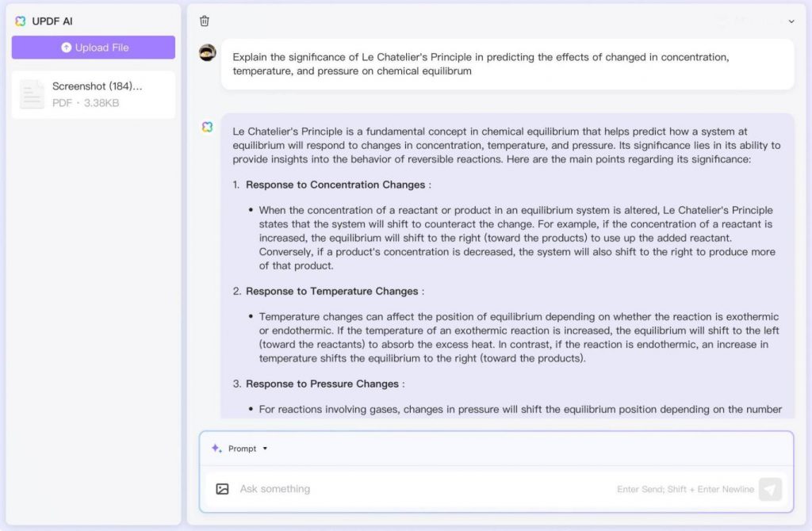Delete chat with the trash icon
This screenshot has height=531, width=812.
point(205,21)
